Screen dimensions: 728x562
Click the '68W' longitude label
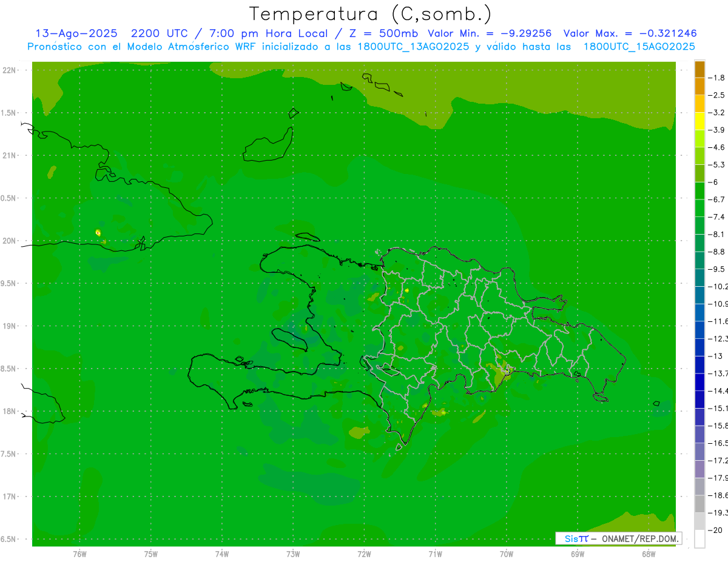[648, 554]
